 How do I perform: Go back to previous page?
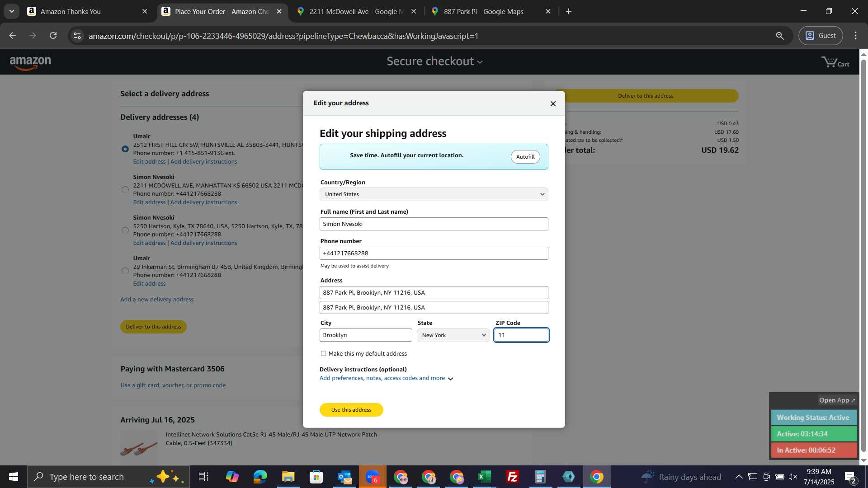(x=12, y=36)
